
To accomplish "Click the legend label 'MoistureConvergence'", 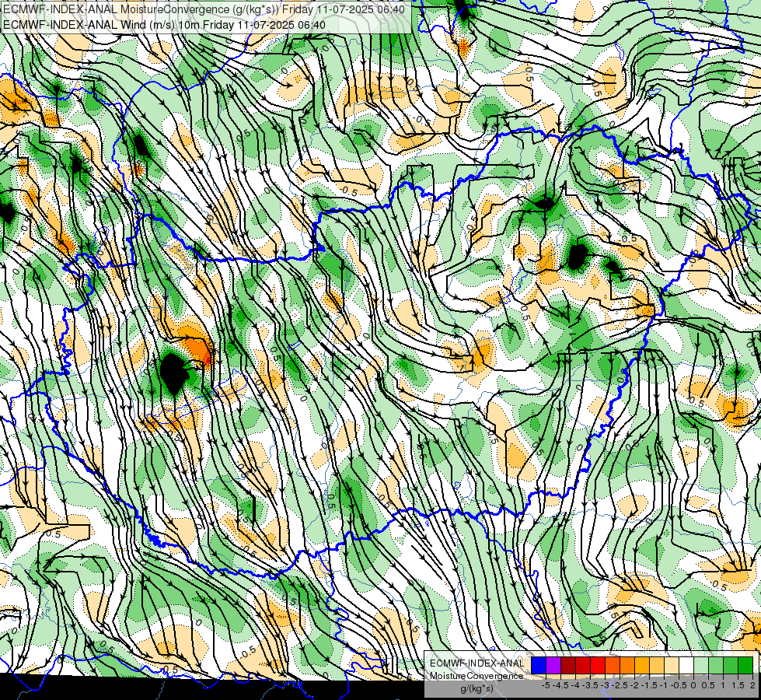I will tap(476, 676).
